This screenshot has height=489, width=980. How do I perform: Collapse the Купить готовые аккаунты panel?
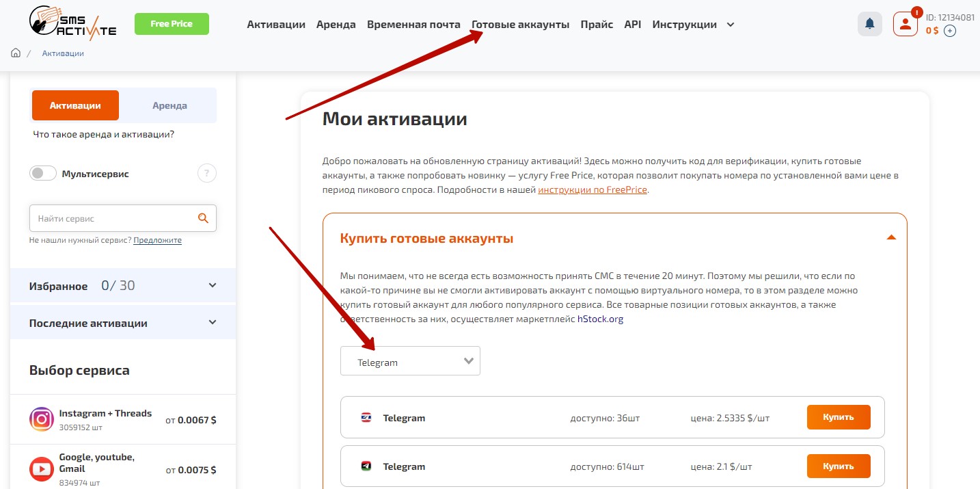tap(890, 238)
